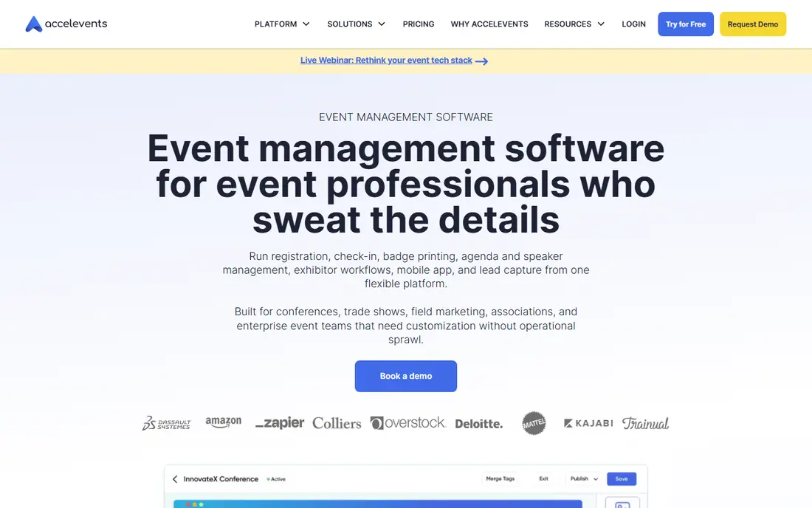This screenshot has height=508, width=812.
Task: Click the Dassault Systemes logo
Action: pos(166,423)
